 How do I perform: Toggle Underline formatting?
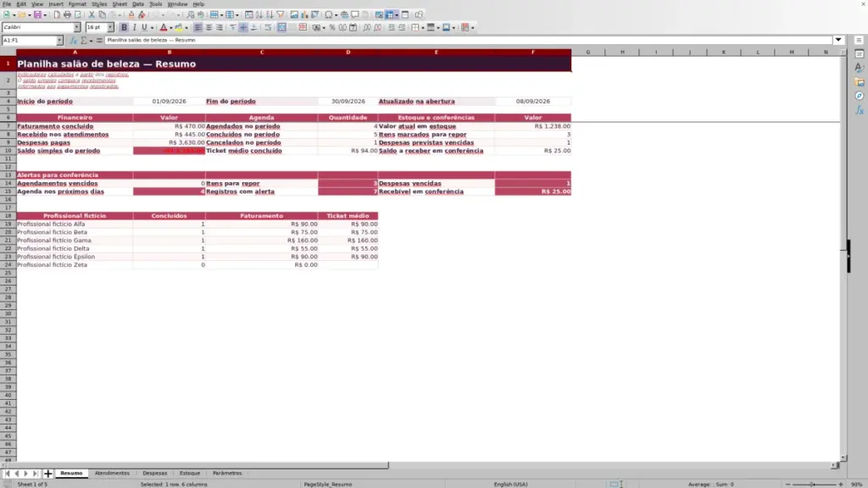144,28
